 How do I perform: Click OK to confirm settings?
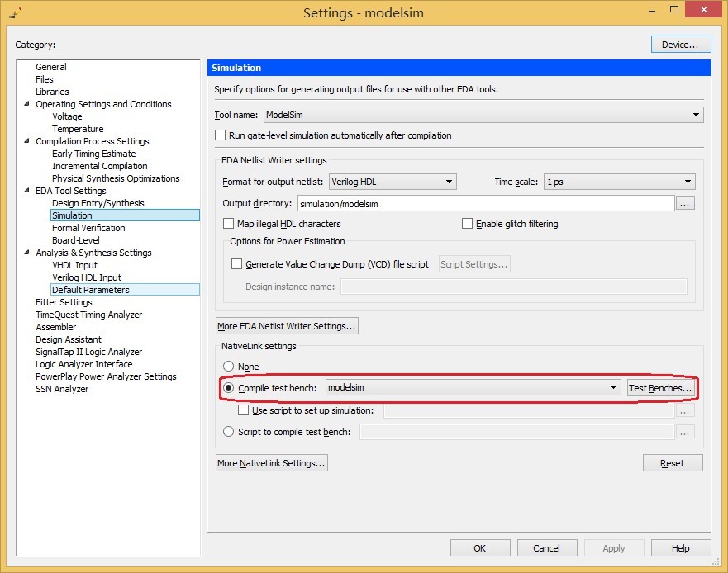(x=479, y=548)
